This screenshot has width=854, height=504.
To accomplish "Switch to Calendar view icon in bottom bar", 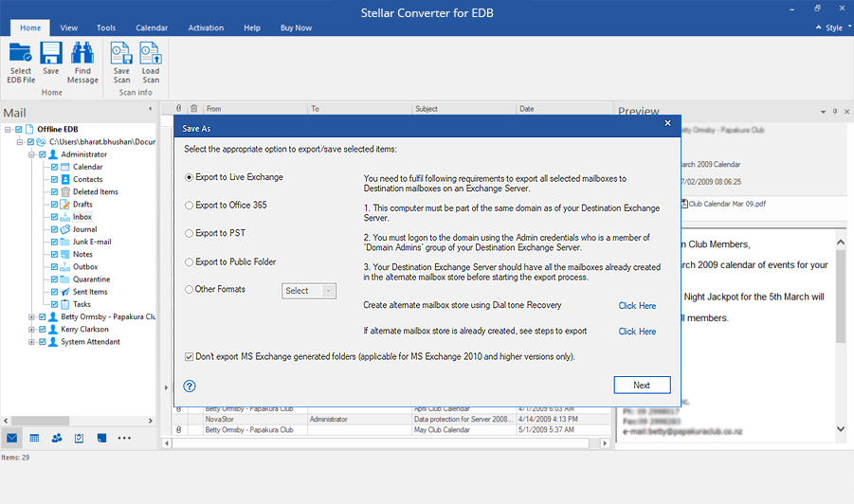I will point(34,438).
